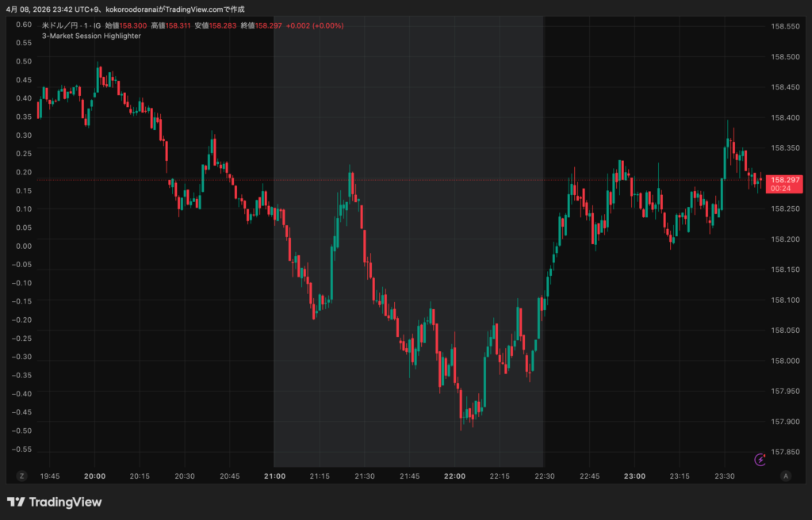The height and width of the screenshot is (520, 812).
Task: Click the Z timezone button at bottom-left
Action: [22, 476]
